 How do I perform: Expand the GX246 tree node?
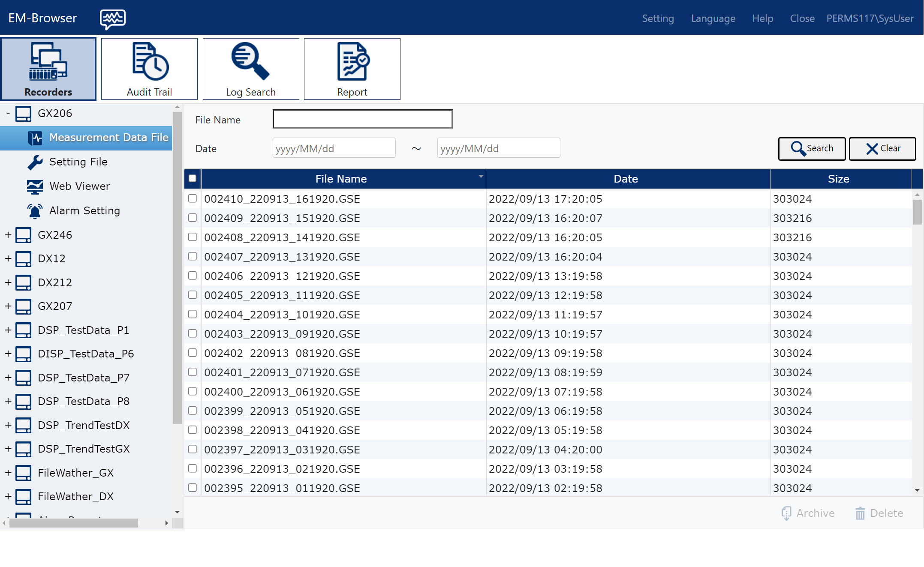tap(8, 235)
